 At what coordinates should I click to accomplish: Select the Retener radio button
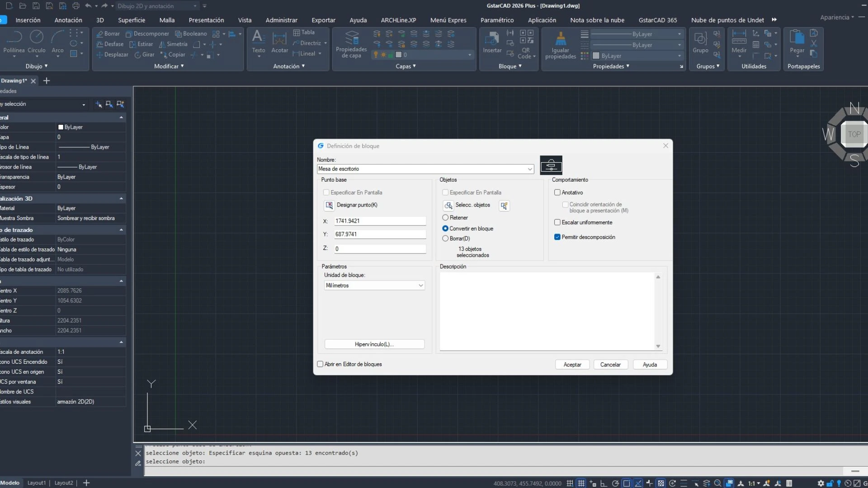click(x=445, y=217)
